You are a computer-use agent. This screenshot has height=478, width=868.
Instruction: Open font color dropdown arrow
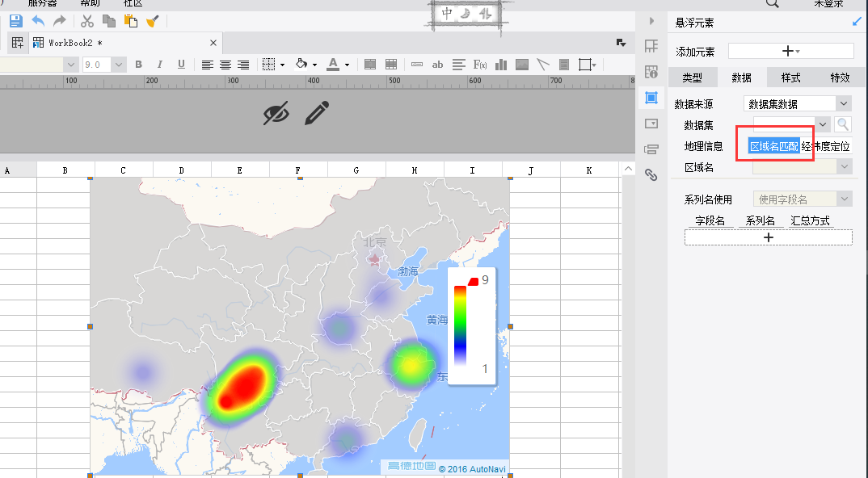347,65
